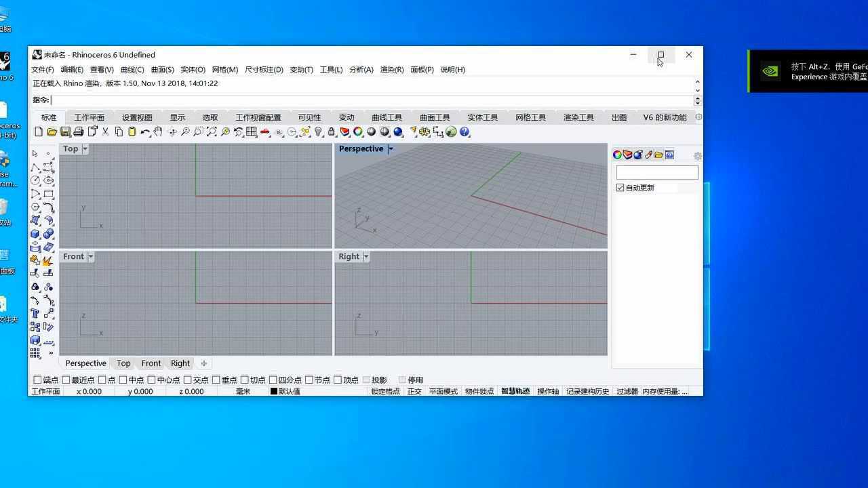Expand the command history scroll-down arrow

(698, 90)
